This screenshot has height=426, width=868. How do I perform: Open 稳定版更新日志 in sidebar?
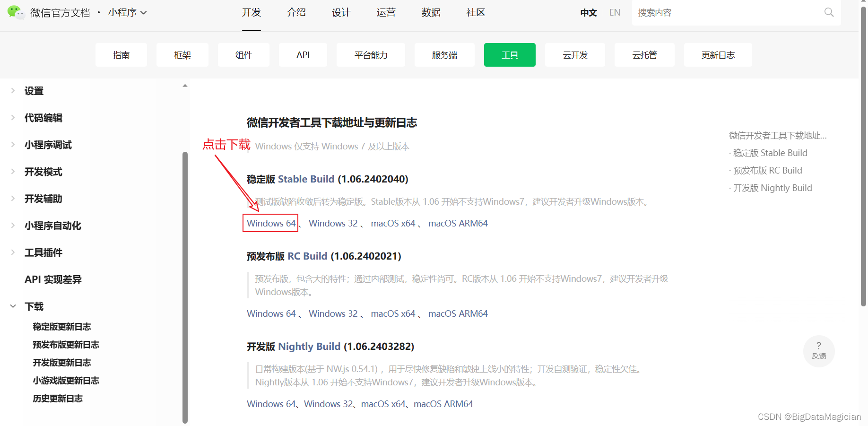pyautogui.click(x=62, y=327)
